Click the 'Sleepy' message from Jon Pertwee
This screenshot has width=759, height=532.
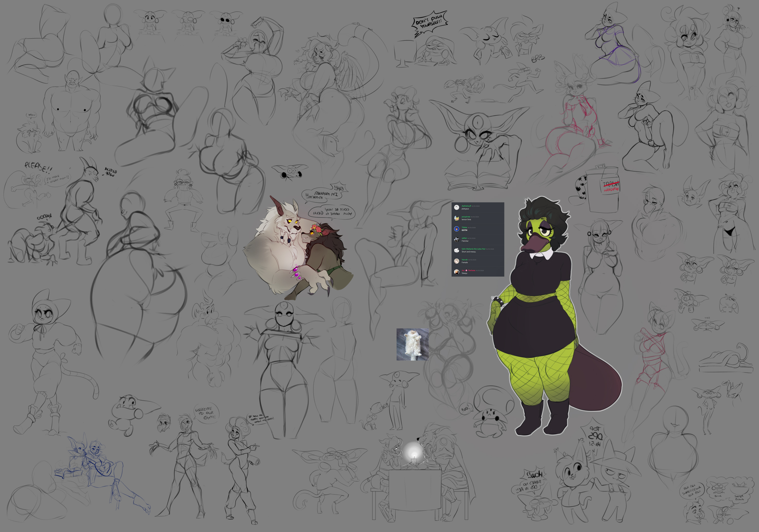(x=464, y=273)
